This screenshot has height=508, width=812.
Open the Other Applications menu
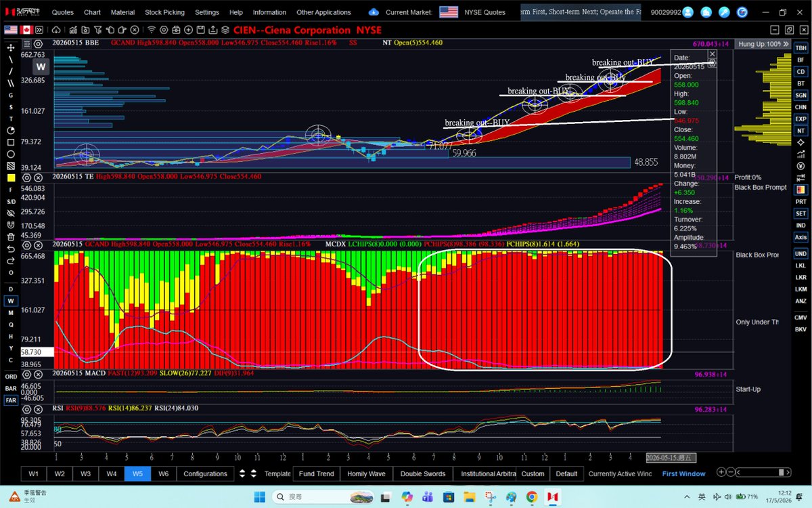tap(323, 12)
